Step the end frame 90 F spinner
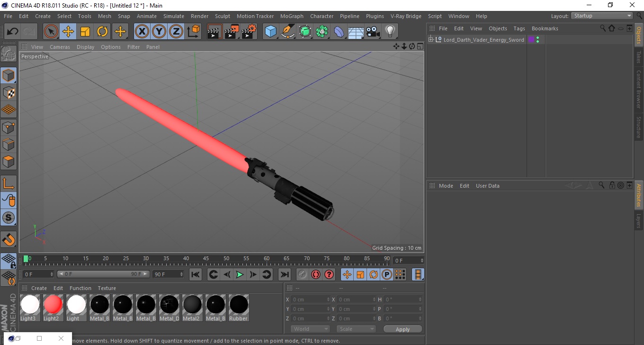 (181, 274)
